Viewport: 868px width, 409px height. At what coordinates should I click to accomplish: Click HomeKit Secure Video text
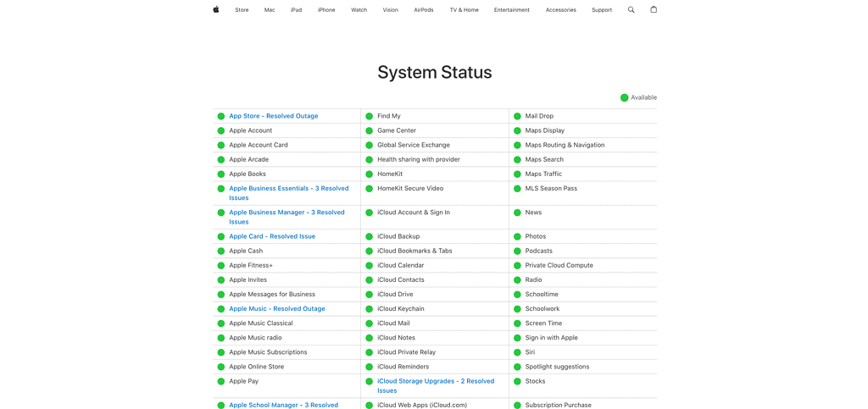click(410, 189)
